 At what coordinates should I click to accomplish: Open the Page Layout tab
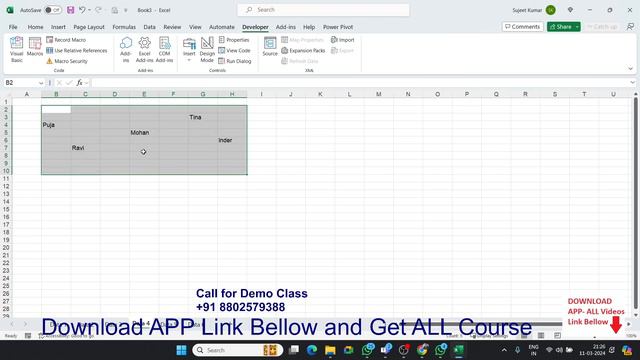(x=89, y=27)
